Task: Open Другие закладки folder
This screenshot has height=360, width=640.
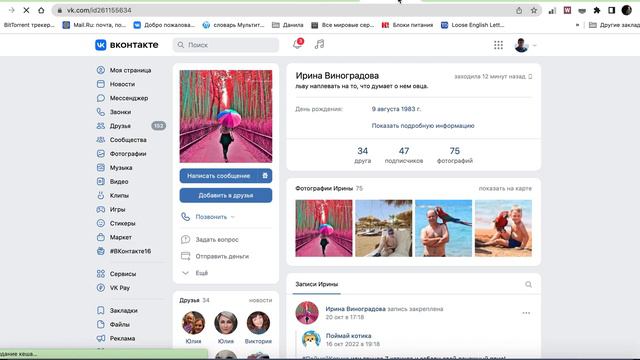Action: coord(614,25)
